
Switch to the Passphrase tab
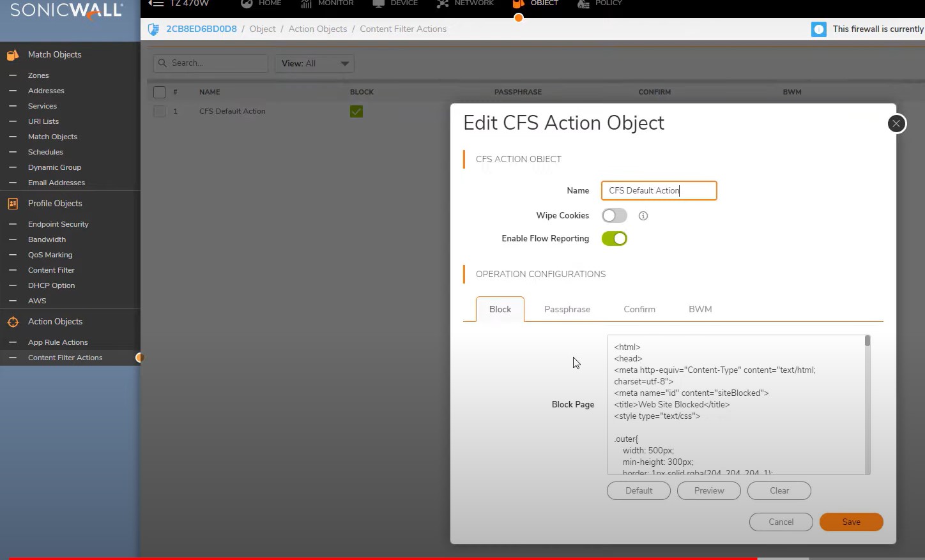567,309
